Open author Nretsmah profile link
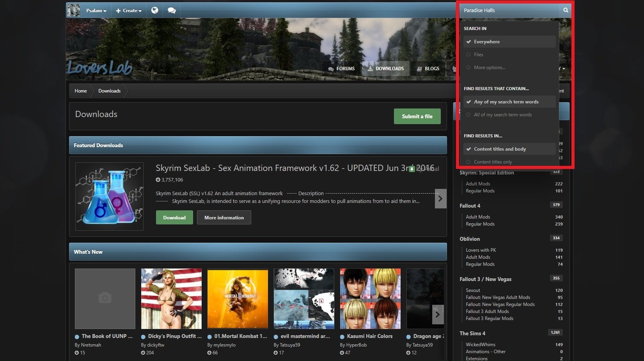Viewport: 644px width, 361px height. pyautogui.click(x=91, y=345)
